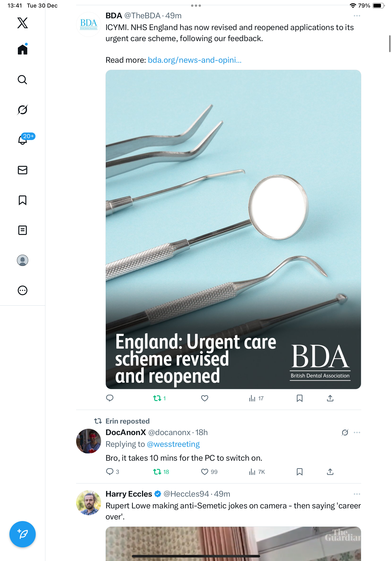The image size is (392, 561).
Task: Open Grok explain icon on DocAnonX post
Action: (345, 432)
